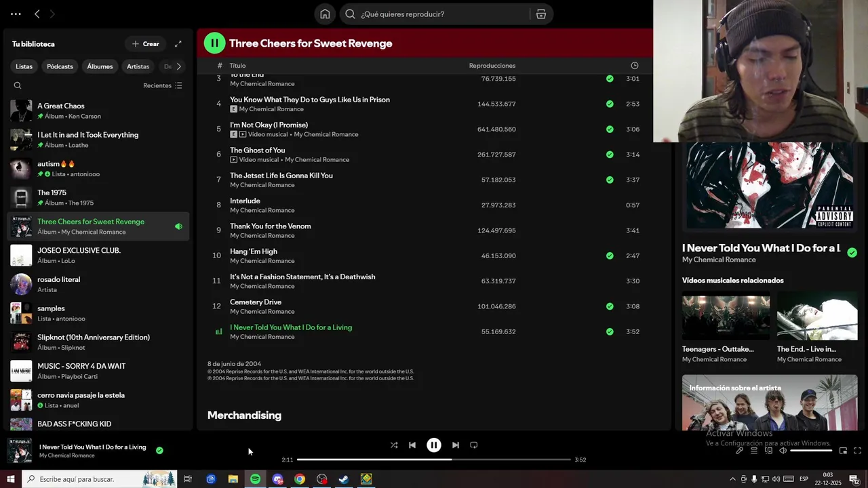Open MUSIC - SORRY 4 DA WAIT album
The width and height of the screenshot is (868, 488).
point(98,371)
